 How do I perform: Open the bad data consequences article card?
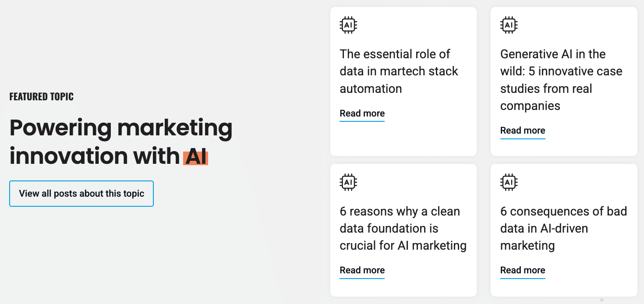tap(564, 230)
